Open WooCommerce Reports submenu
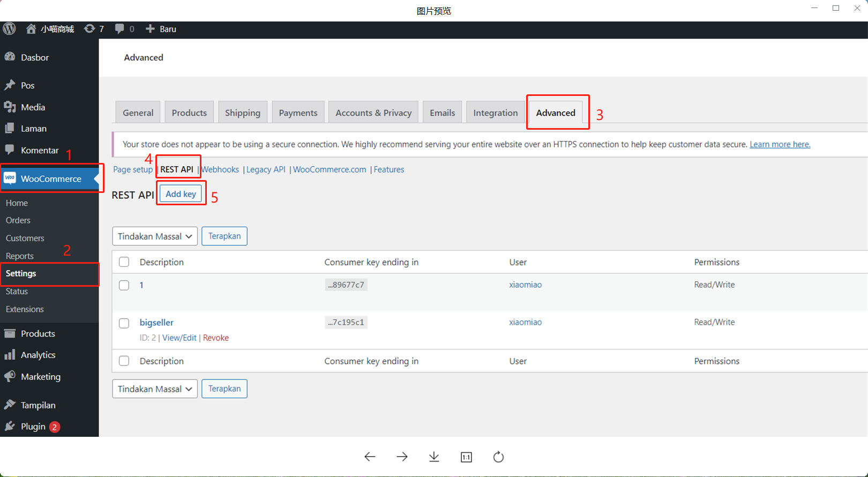Viewport: 868px width, 477px height. point(20,256)
